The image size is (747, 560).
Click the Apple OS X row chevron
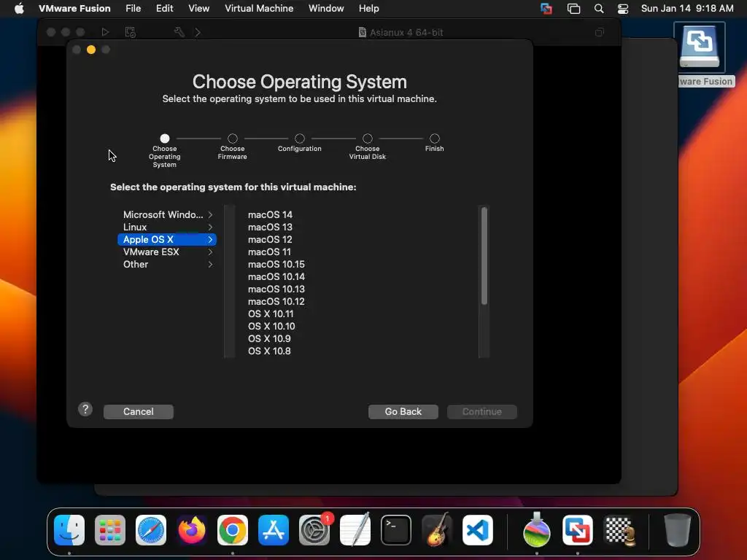(x=210, y=239)
